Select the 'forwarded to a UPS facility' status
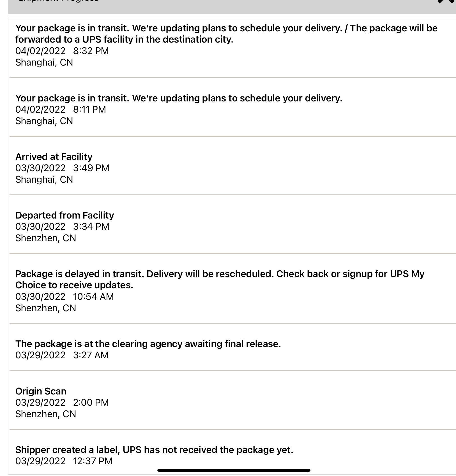This screenshot has height=476, width=456. click(226, 34)
